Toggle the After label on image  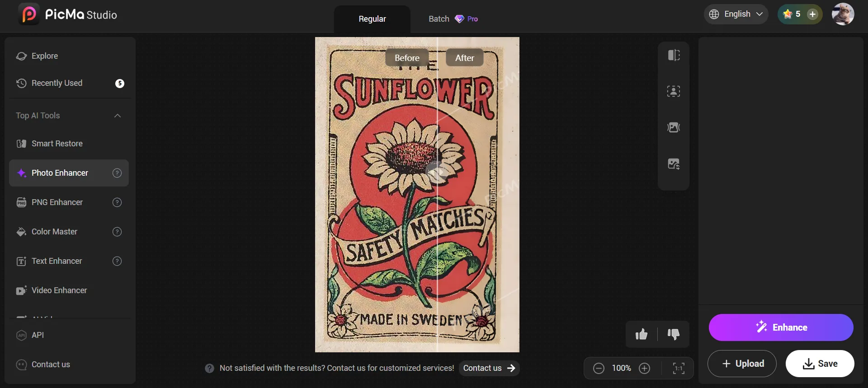[x=464, y=58]
